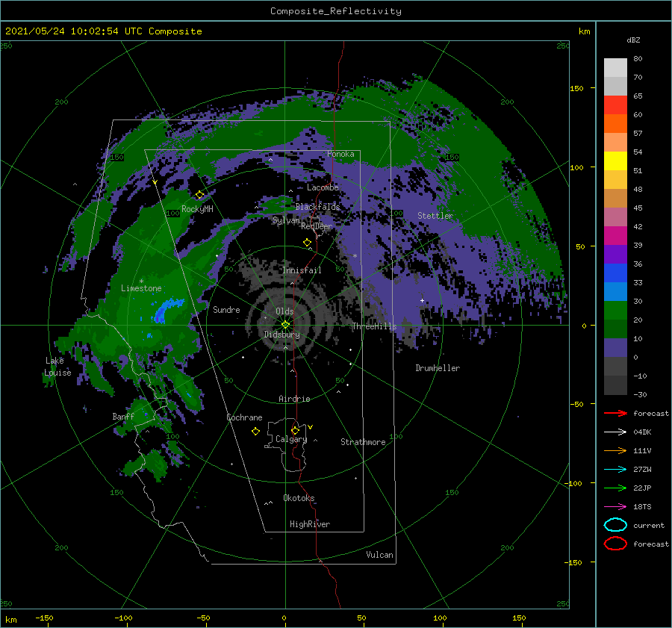Click the red forecast arrow in legend

tap(615, 413)
